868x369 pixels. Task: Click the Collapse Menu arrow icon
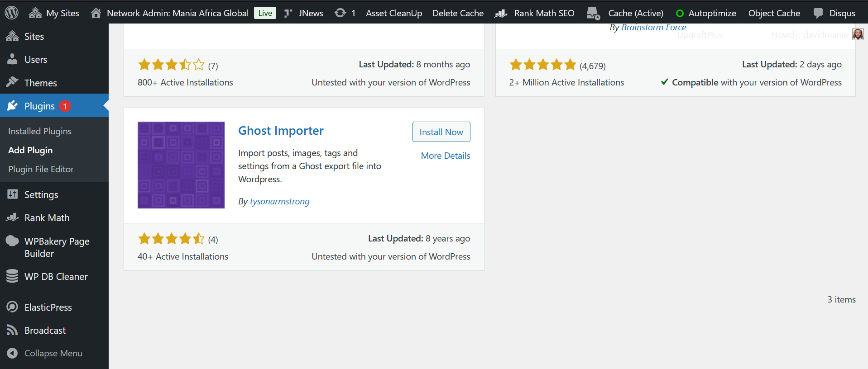12,353
